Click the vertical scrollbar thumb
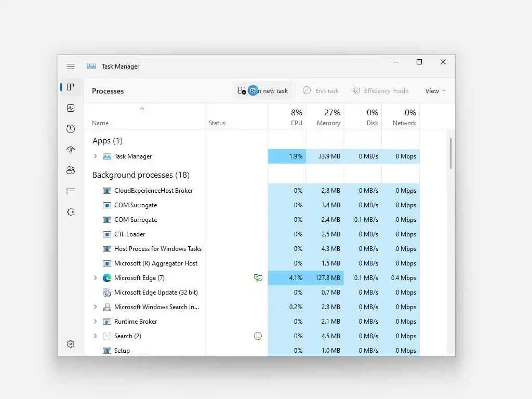Screen dimensions: 532x399 [x=451, y=153]
